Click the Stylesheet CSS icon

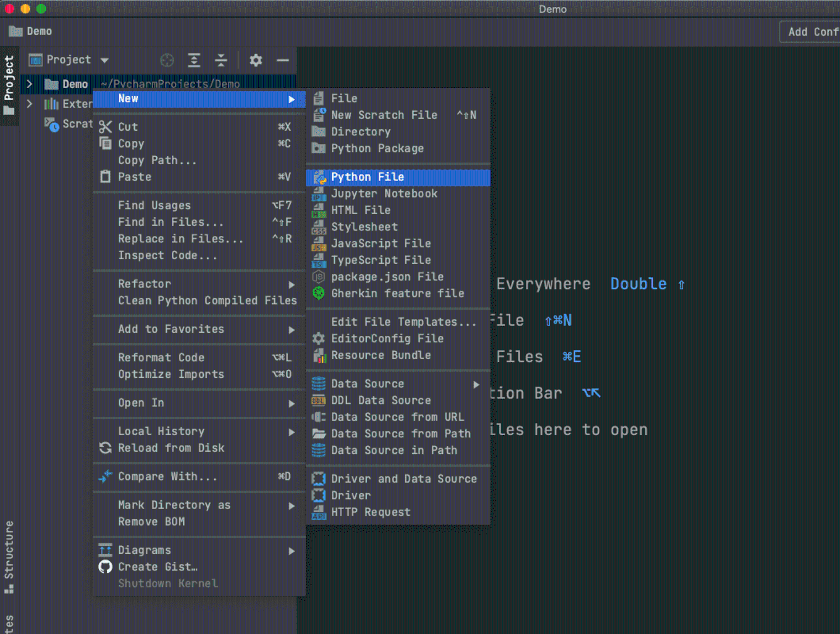click(319, 227)
